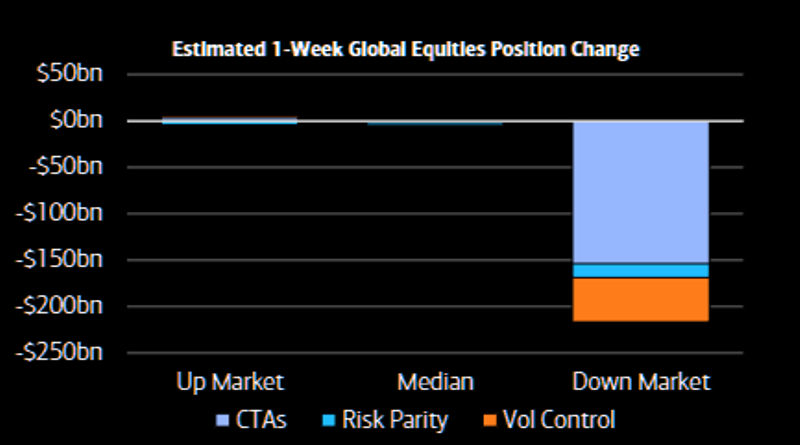Click the Median axis label
The height and width of the screenshot is (445, 800).
point(435,382)
